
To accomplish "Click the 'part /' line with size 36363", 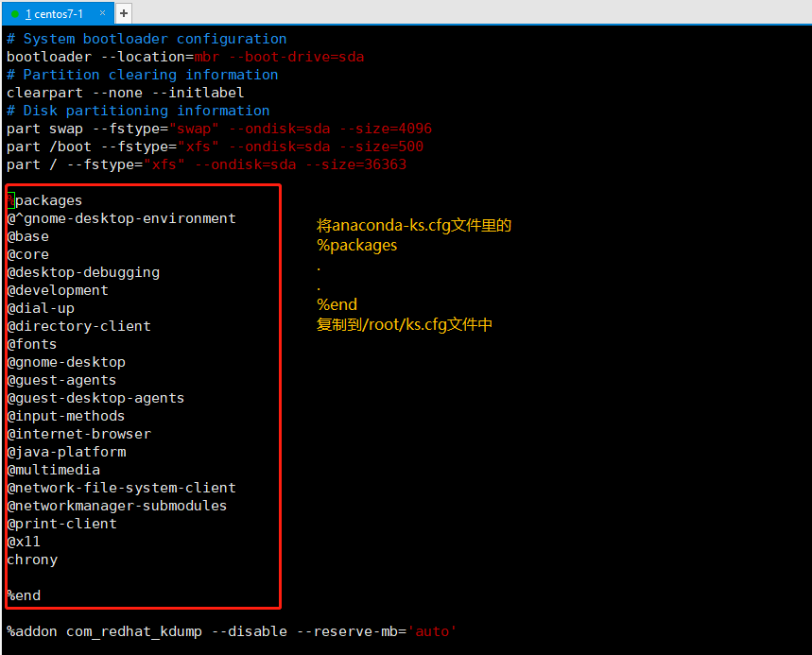I will coord(207,164).
